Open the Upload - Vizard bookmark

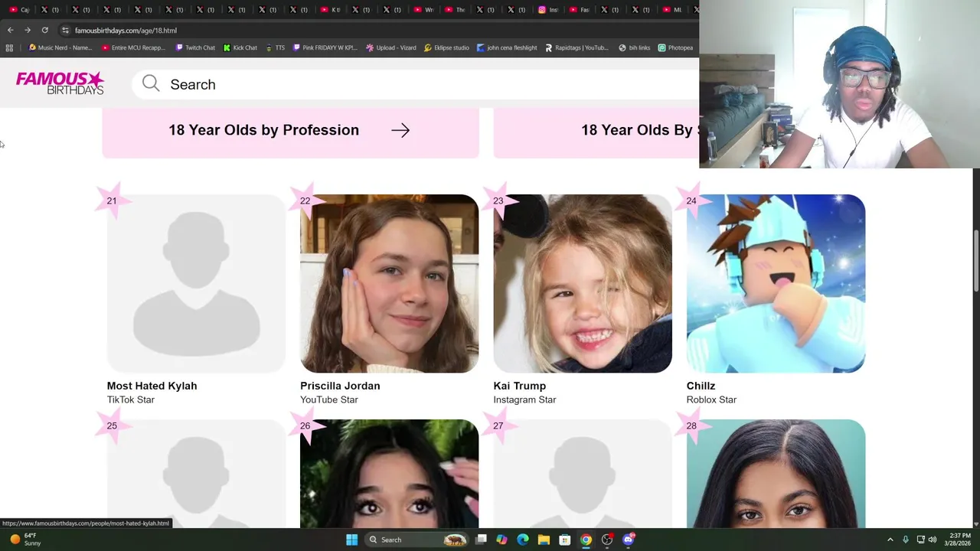[x=391, y=47]
